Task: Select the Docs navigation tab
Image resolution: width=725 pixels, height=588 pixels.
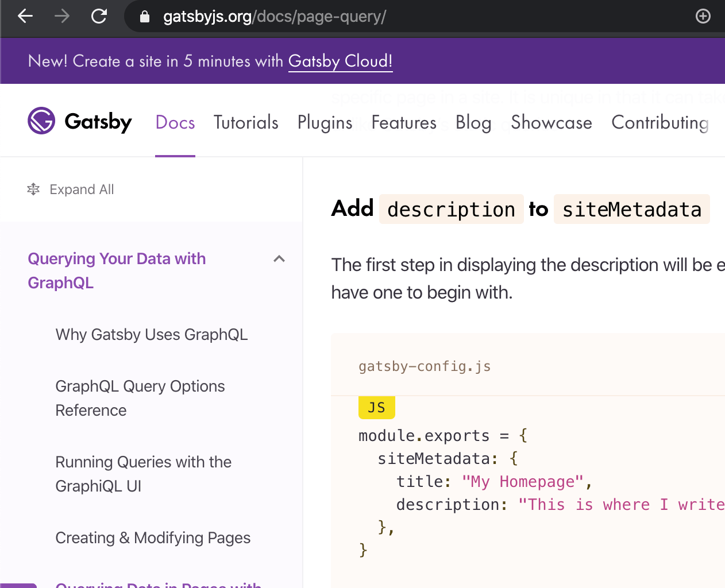Action: click(x=175, y=122)
